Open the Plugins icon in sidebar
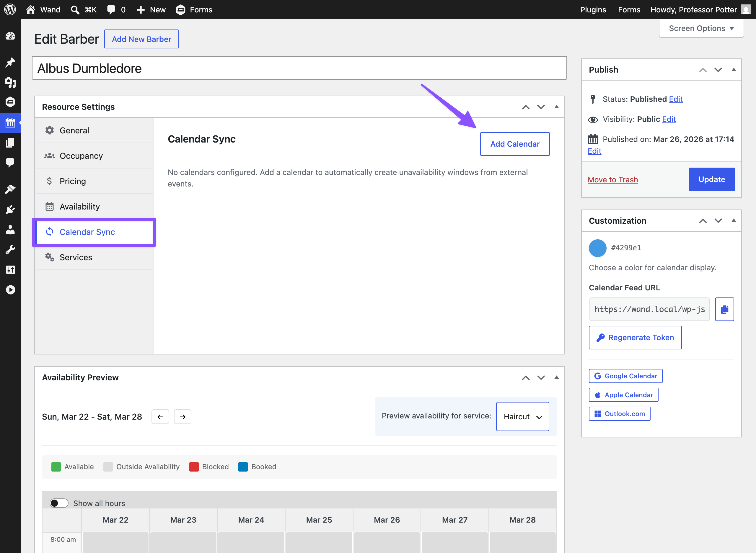This screenshot has height=553, width=756. click(x=10, y=210)
